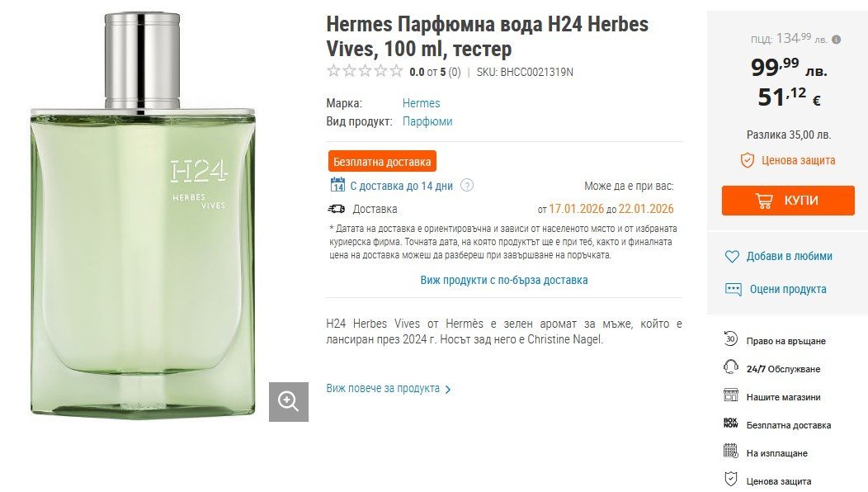Image resolution: width=868 pixels, height=492 pixels.
Task: Click the question mark icon beside delivery time
Action: (x=467, y=186)
